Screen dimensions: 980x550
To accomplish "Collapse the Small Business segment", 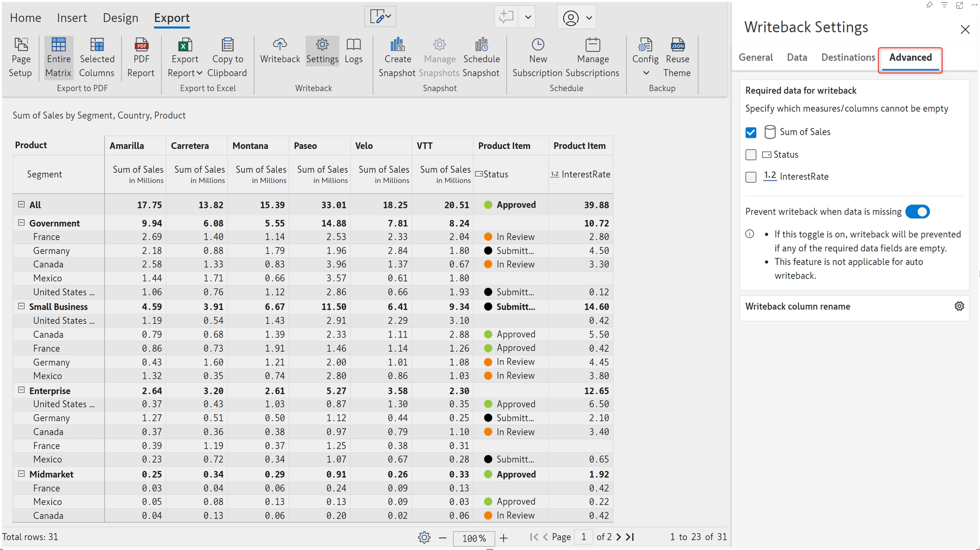I will [x=21, y=306].
